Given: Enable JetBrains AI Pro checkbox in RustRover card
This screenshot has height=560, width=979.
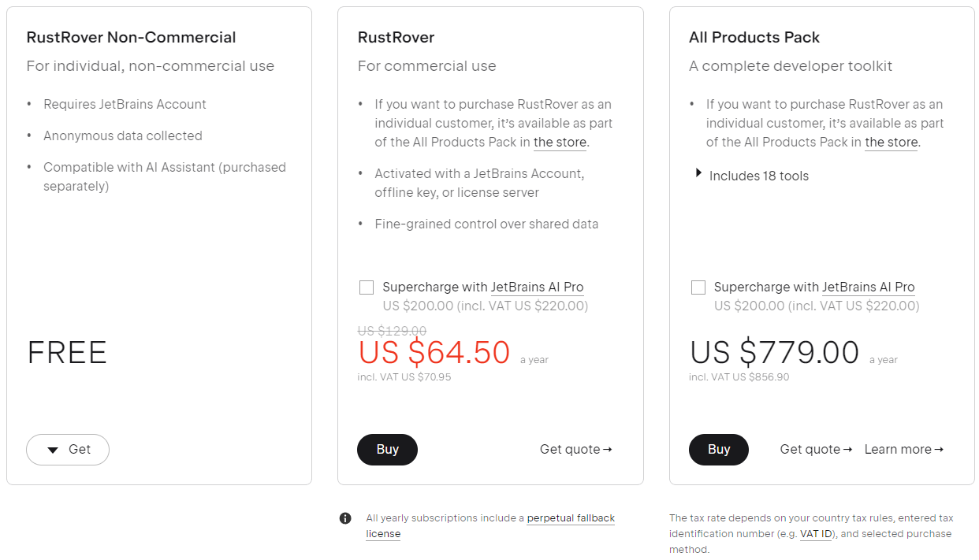Looking at the screenshot, I should [x=367, y=287].
